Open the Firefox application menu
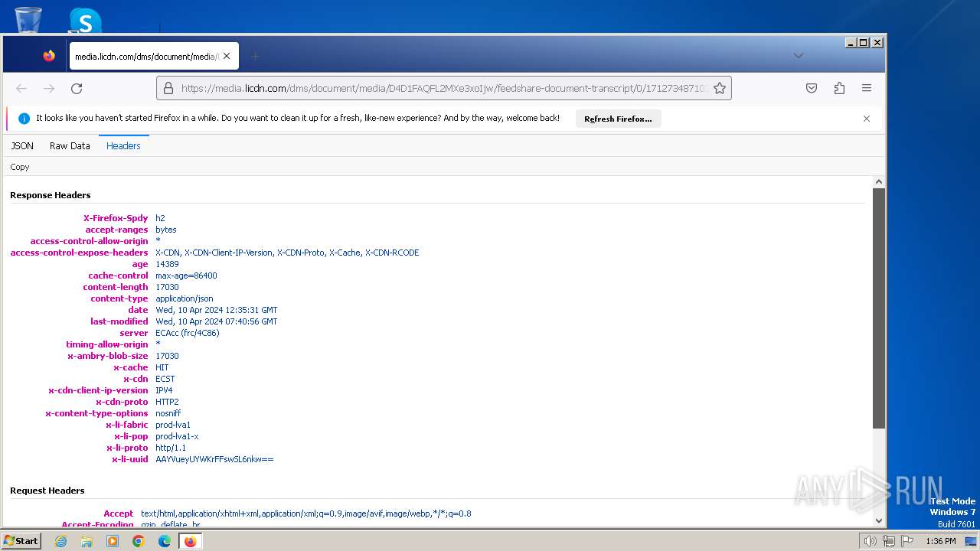The height and width of the screenshot is (551, 980). (x=867, y=88)
